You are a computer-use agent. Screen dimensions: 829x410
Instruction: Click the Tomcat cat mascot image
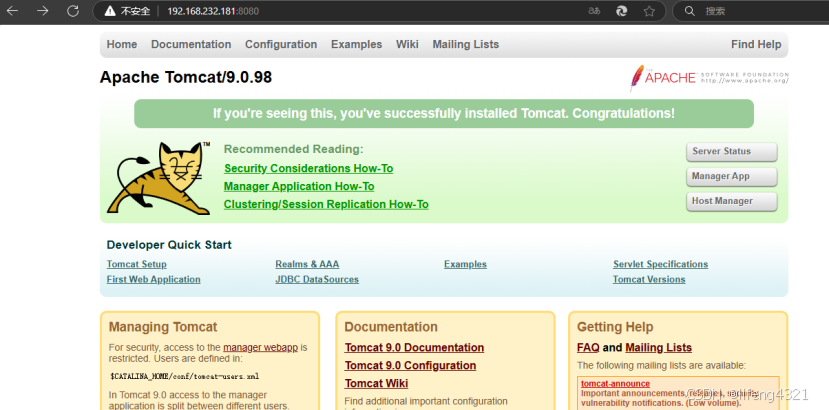(x=159, y=178)
